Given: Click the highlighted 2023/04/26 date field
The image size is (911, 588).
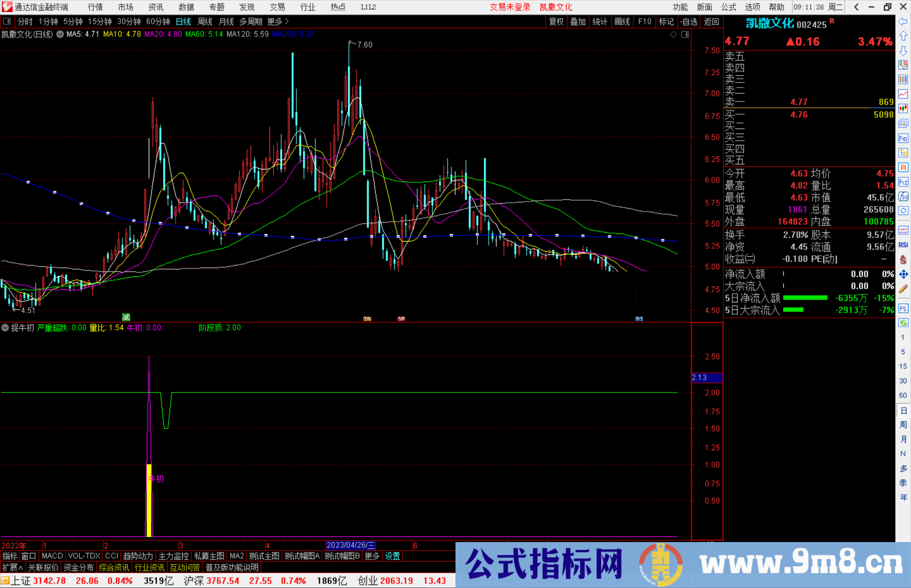Looking at the screenshot, I should [350, 545].
